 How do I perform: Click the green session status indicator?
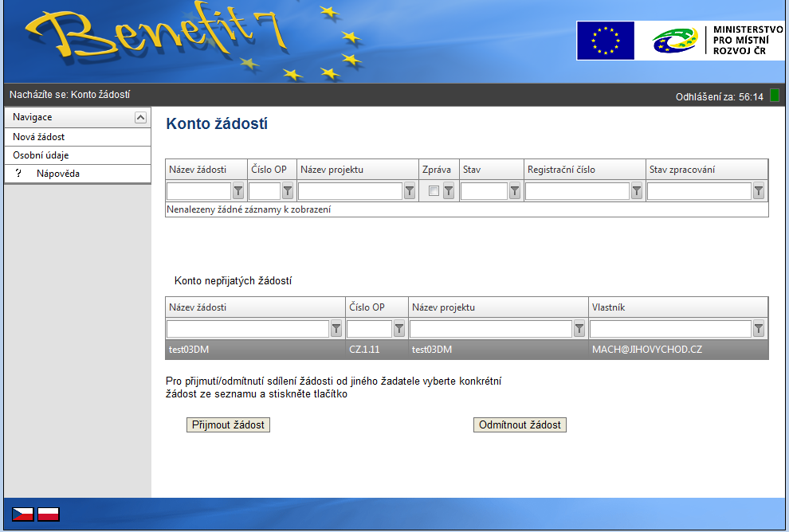coord(775,95)
